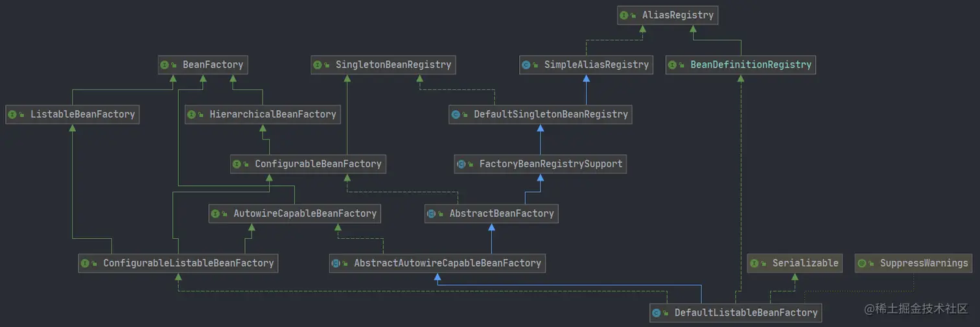This screenshot has height=327, width=980.
Task: Click the AbstractAutowireCapableBeanFactory node label
Action: tap(447, 263)
